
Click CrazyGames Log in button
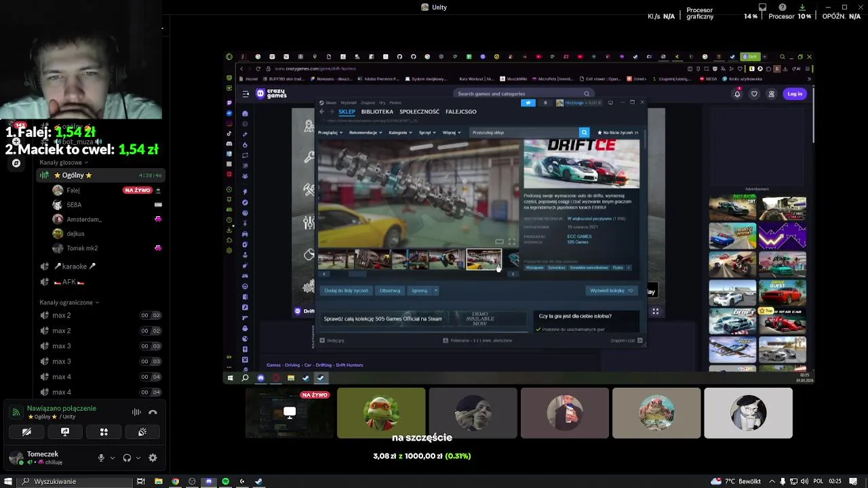point(795,94)
